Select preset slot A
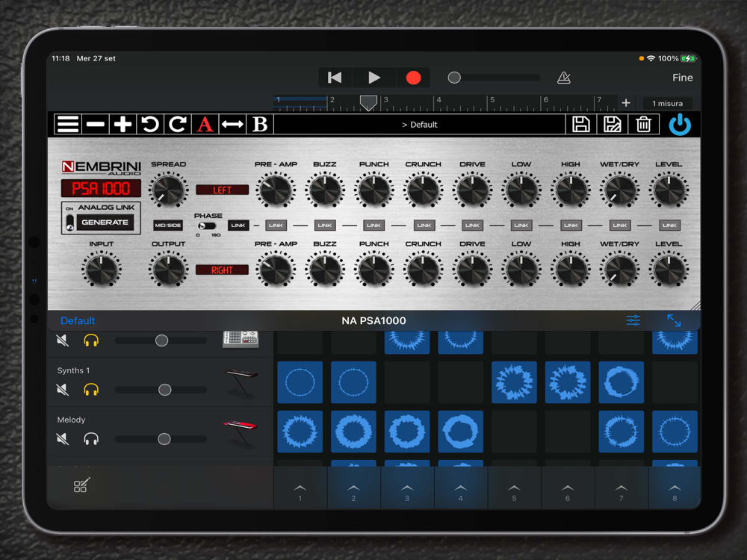Image resolution: width=747 pixels, height=560 pixels. [x=205, y=124]
